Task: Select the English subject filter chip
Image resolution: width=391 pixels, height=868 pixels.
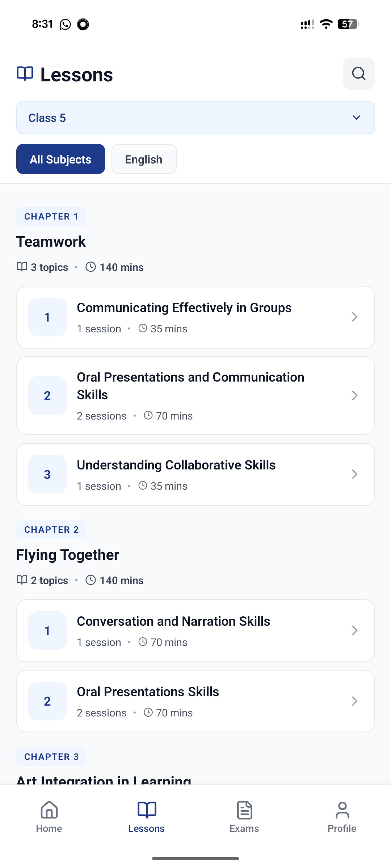Action: 144,159
